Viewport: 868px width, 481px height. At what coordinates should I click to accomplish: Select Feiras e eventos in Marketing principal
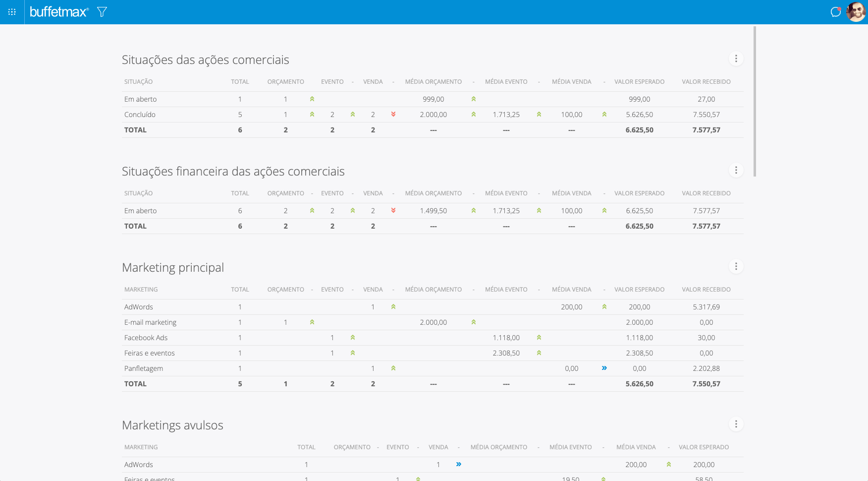[149, 353]
